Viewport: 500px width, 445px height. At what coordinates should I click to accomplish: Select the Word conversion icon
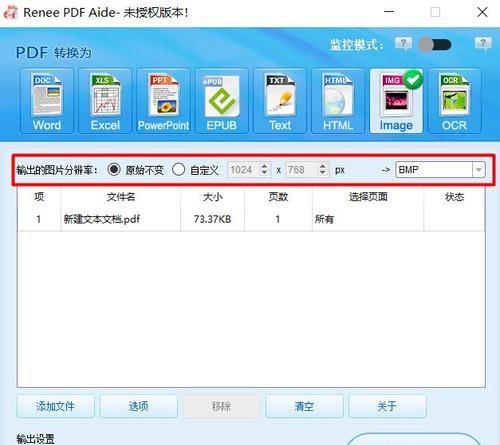[x=47, y=101]
